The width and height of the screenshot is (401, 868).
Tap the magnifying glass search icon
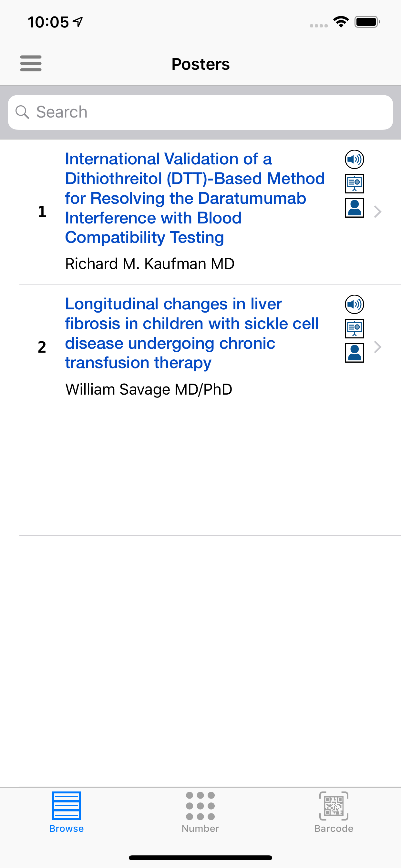pos(22,112)
